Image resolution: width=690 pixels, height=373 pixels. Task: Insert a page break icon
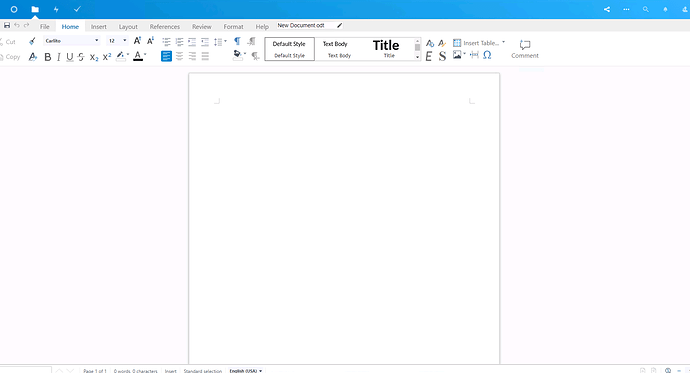[474, 55]
